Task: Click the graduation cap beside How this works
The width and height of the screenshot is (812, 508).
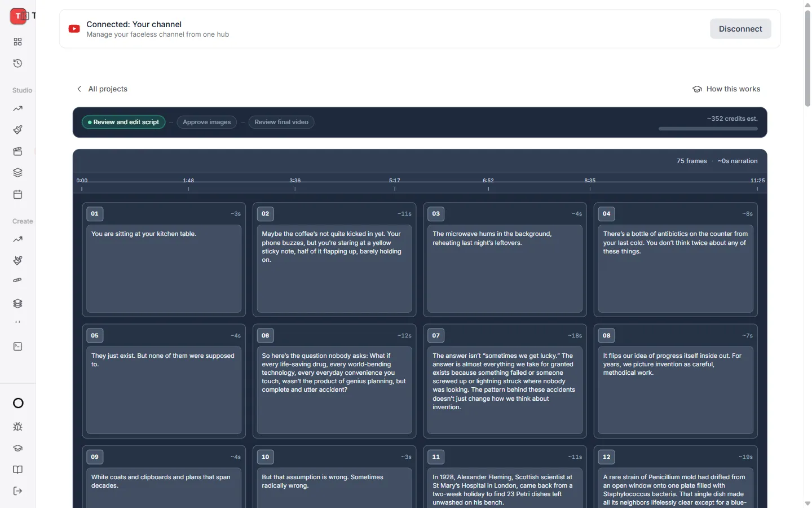Action: pyautogui.click(x=697, y=89)
